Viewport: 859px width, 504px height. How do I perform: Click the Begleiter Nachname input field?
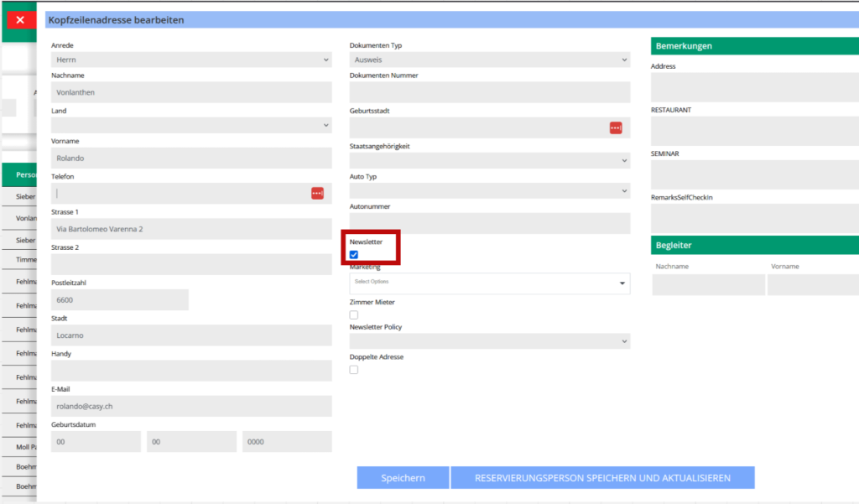tap(708, 285)
